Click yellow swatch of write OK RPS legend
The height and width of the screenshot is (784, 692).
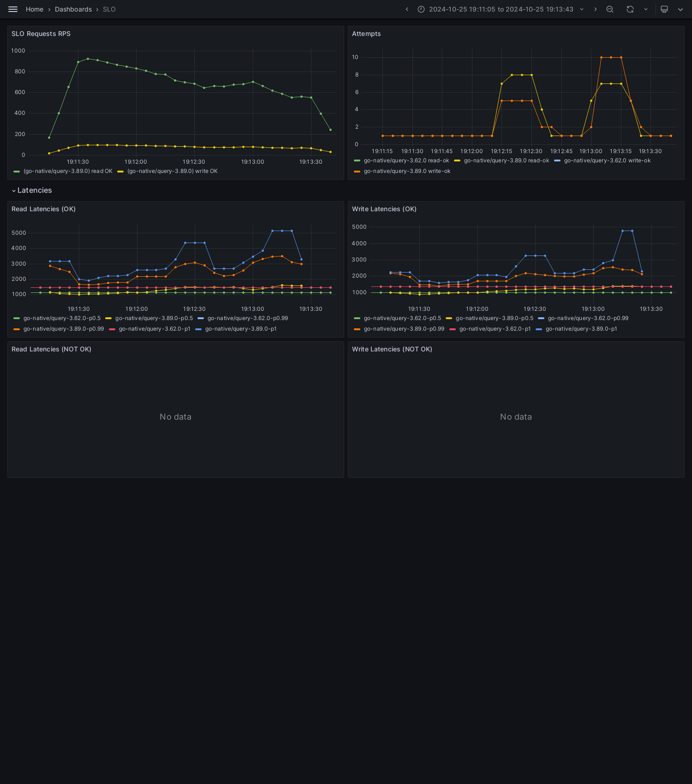coord(120,171)
